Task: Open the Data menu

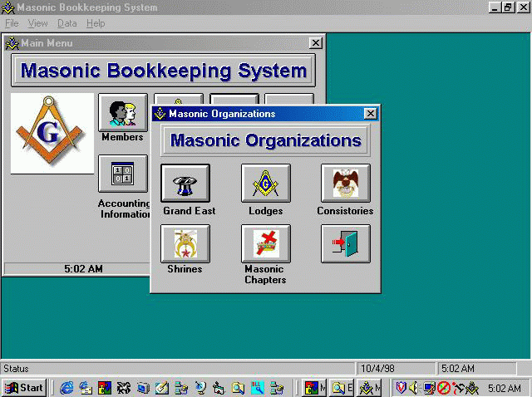Action: (x=66, y=23)
